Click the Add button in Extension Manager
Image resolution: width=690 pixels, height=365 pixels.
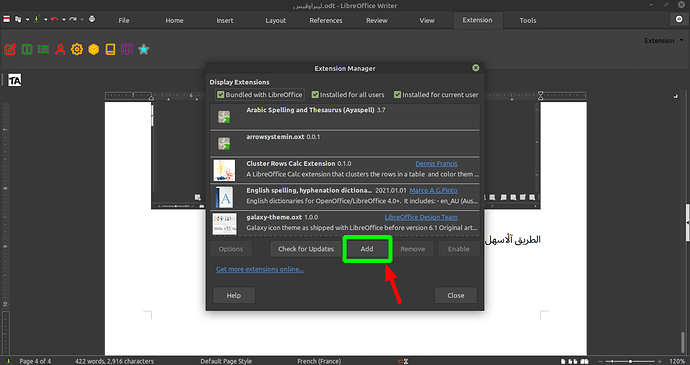coord(367,249)
